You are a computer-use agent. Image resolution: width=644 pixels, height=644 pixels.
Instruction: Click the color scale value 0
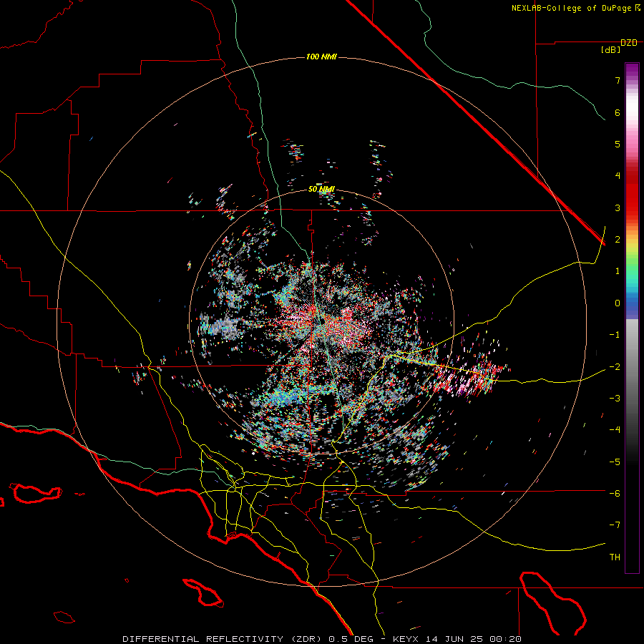(618, 303)
